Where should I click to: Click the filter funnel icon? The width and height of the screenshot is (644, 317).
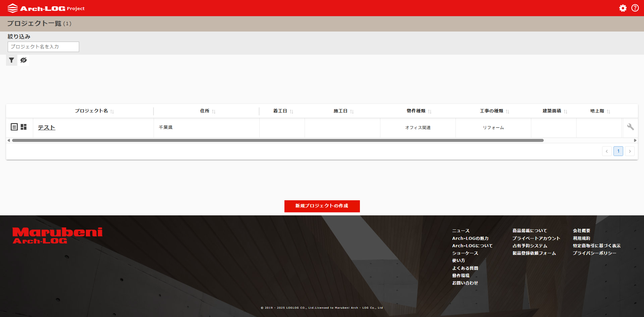point(11,60)
